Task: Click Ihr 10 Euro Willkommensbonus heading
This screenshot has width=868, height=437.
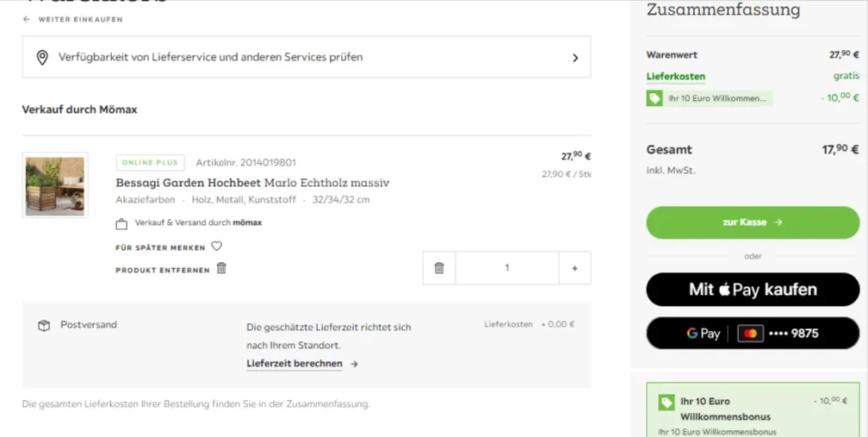Action: point(725,409)
